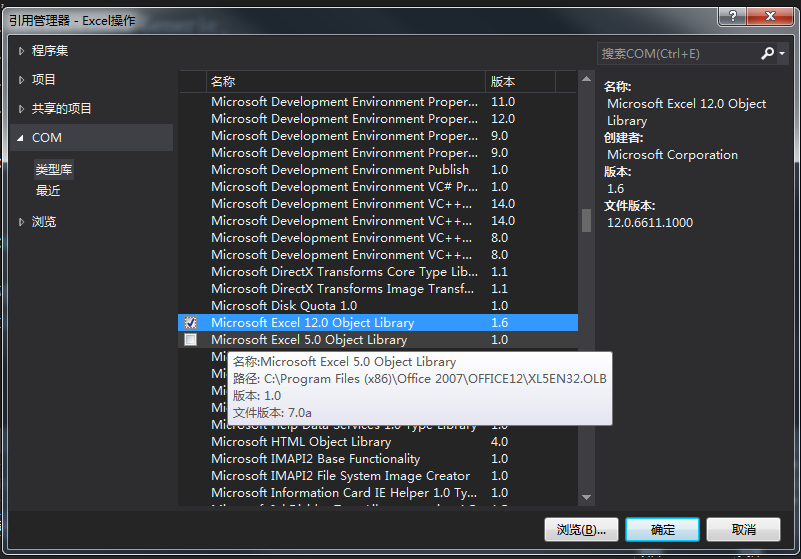
Task: Select Microsoft Development Environment Publish row
Action: tap(378, 170)
